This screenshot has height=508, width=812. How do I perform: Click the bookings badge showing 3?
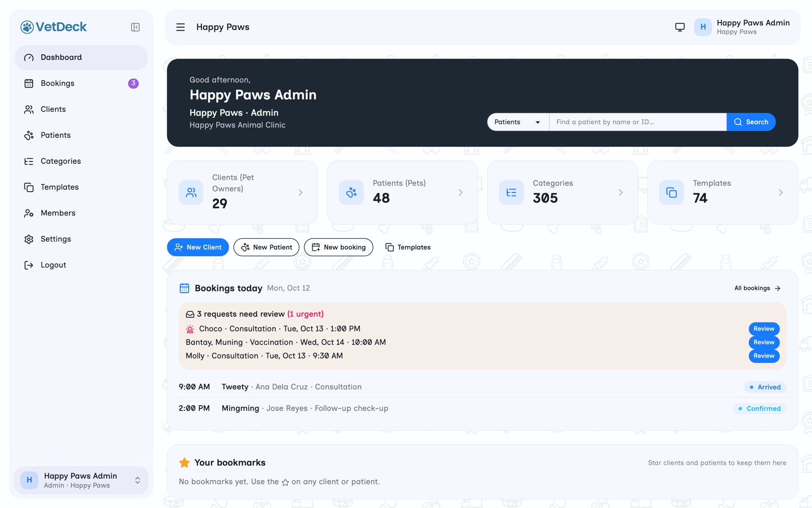(x=133, y=83)
